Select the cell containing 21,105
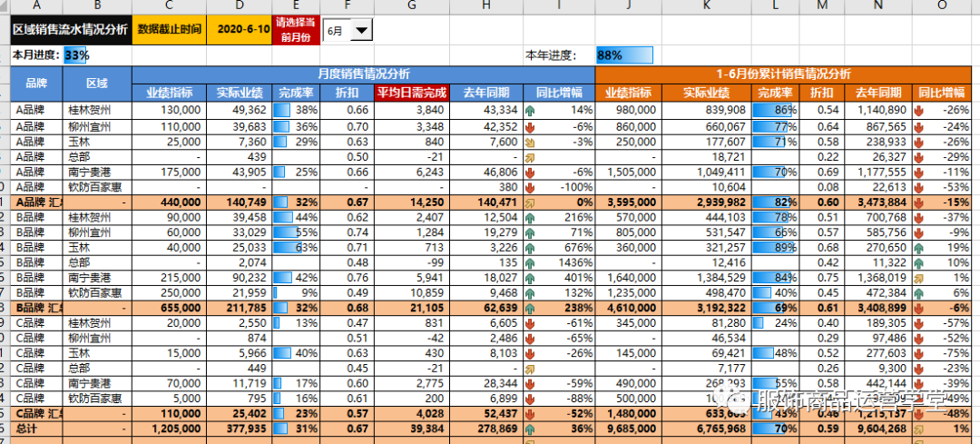Screen dimensions: 980x444 point(411,308)
